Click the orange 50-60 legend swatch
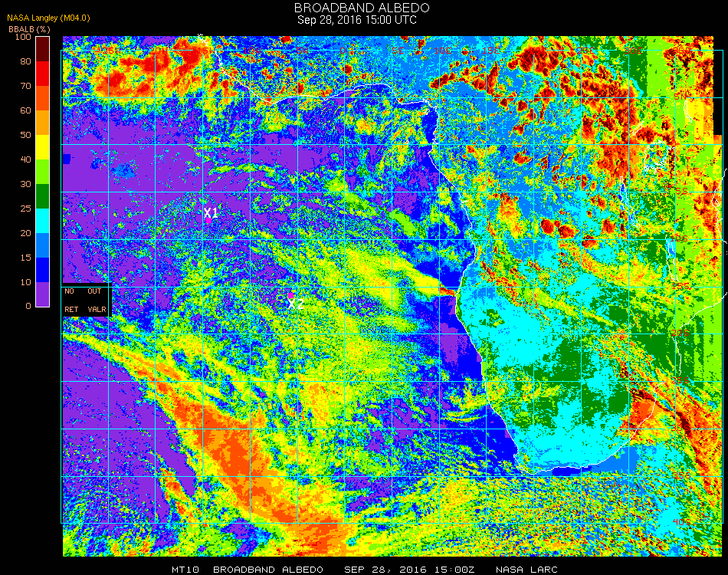728x575 pixels. [x=43, y=123]
